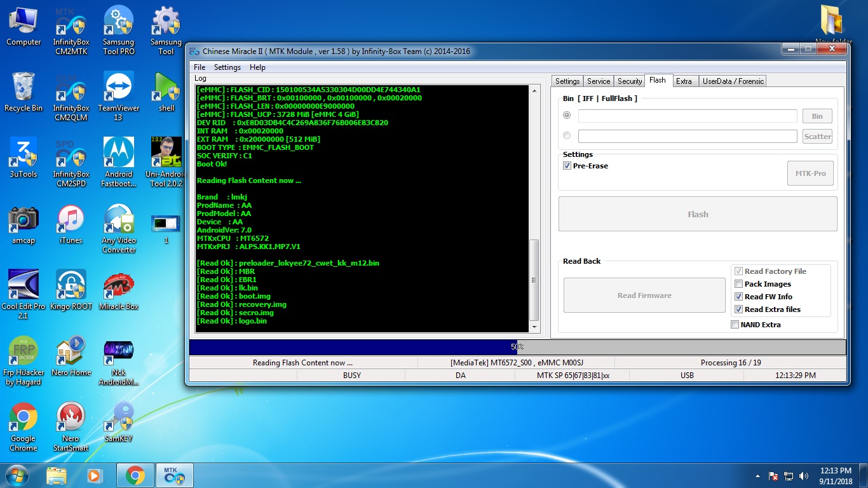Open the shell desktop shortcut
Viewport: 868px width, 488px height.
[x=166, y=92]
